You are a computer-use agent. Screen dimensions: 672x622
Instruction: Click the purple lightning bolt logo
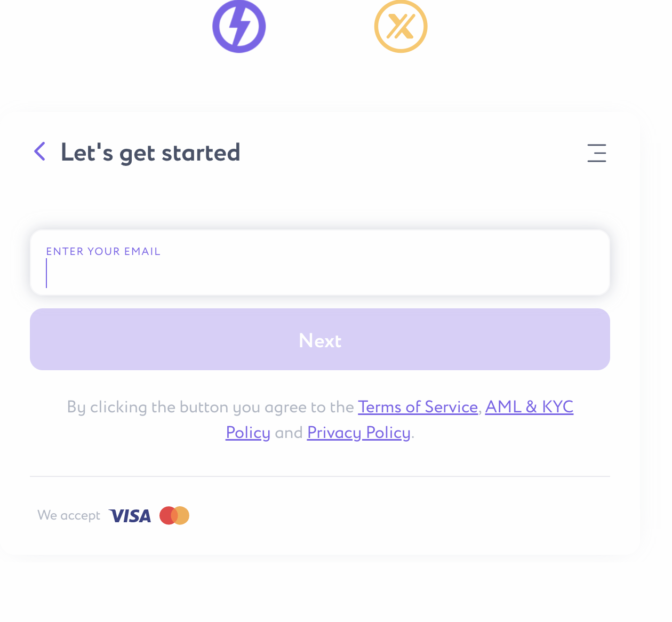pyautogui.click(x=239, y=27)
